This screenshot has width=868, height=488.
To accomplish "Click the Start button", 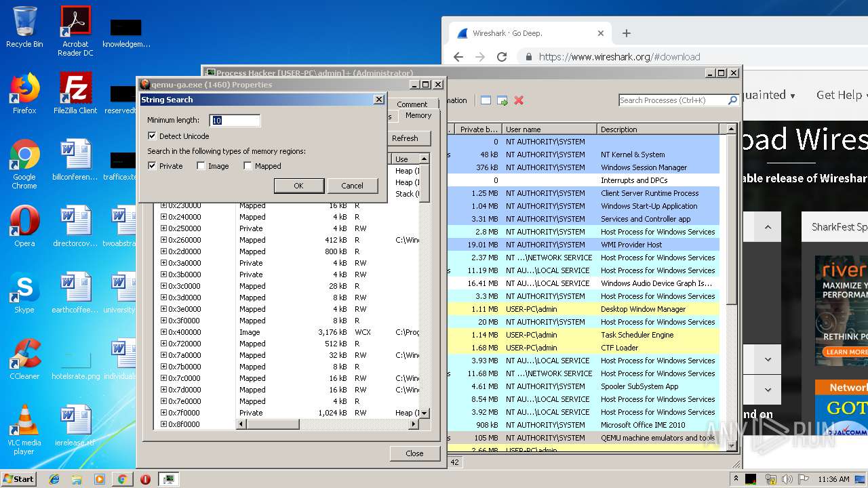I will 19,479.
